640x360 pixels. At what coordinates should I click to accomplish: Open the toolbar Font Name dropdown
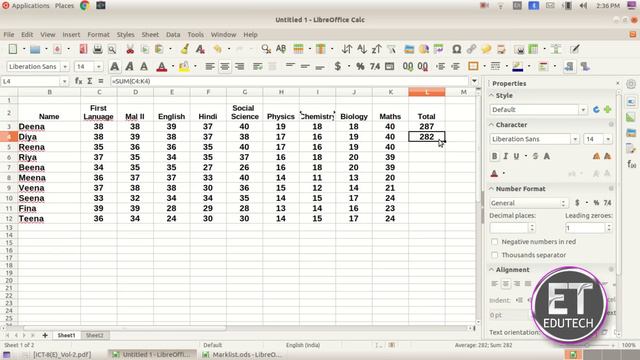point(65,67)
